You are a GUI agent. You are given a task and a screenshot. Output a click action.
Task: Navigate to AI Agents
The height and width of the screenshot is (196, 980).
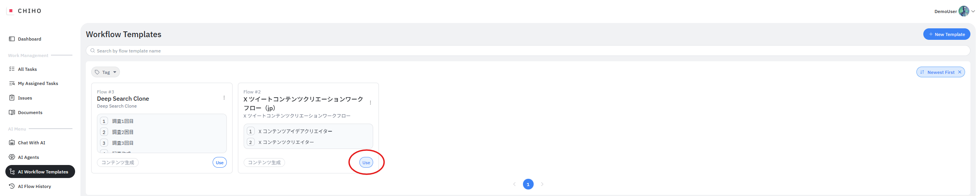click(x=28, y=157)
